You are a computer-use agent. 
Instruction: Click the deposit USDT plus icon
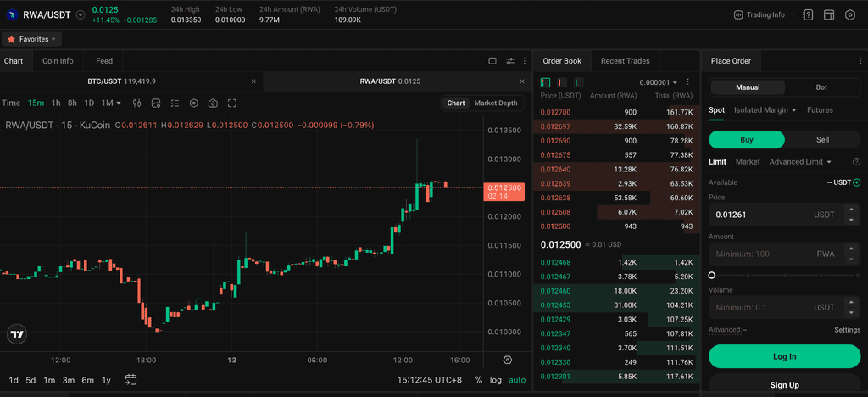pos(856,182)
